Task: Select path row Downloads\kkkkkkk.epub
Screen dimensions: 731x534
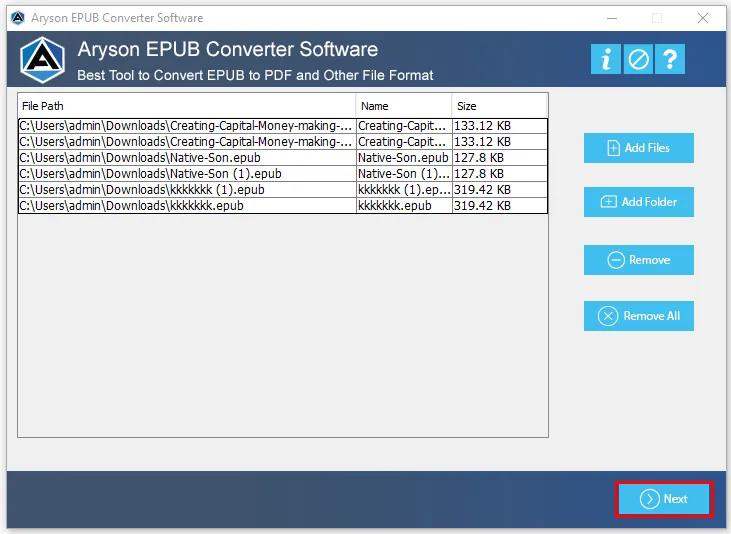Action: (x=187, y=206)
